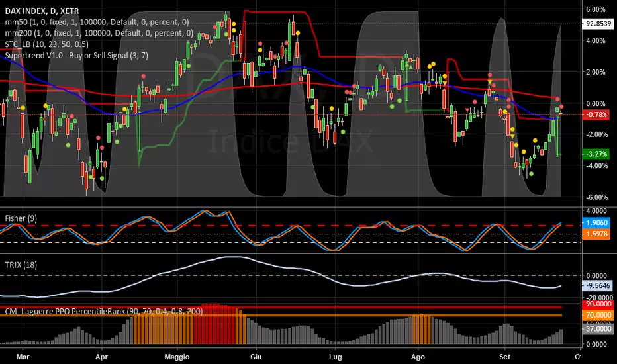Click the orange 1.5978 Fisher value tag
The height and width of the screenshot is (364, 617).
click(596, 234)
